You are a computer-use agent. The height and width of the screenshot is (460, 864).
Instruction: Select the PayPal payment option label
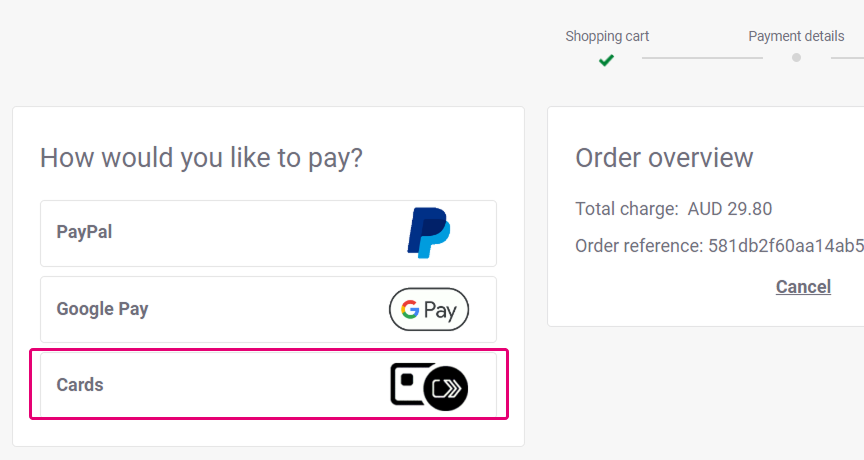pyautogui.click(x=84, y=232)
